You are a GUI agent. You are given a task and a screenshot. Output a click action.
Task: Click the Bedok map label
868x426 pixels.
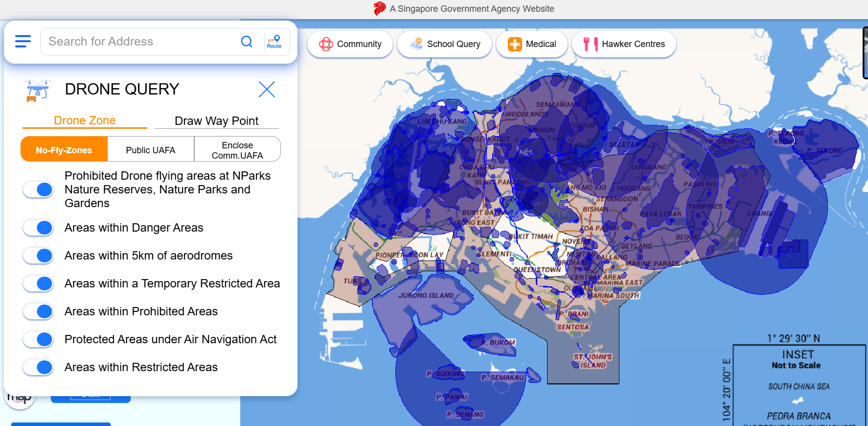click(x=687, y=237)
